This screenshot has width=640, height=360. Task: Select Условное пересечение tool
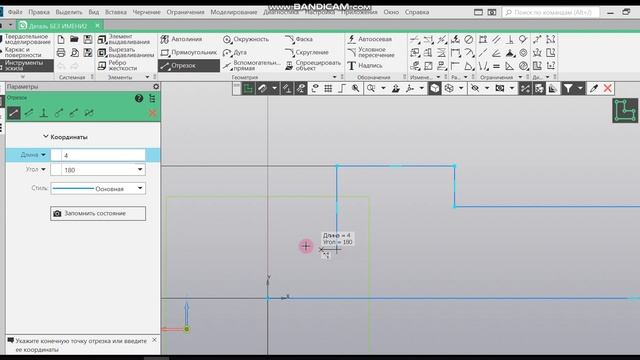coord(371,52)
